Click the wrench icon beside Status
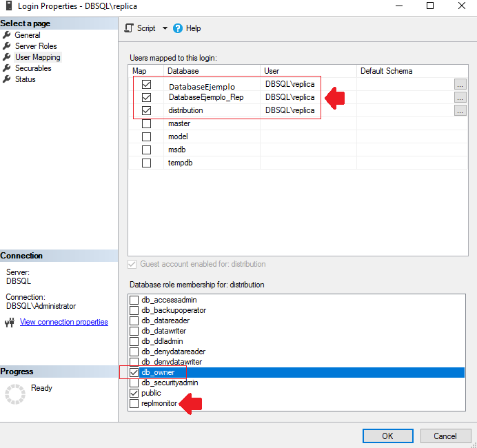Viewport: 477px width, 448px height. point(7,79)
